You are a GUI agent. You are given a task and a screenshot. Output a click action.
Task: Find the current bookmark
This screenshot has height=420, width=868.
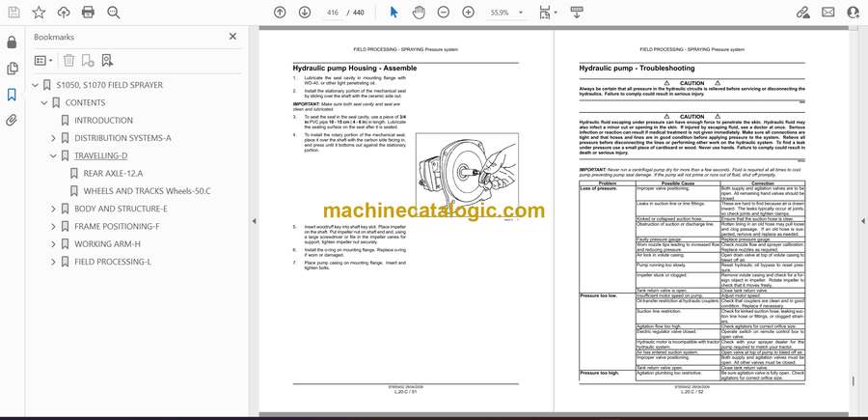pyautogui.click(x=107, y=61)
